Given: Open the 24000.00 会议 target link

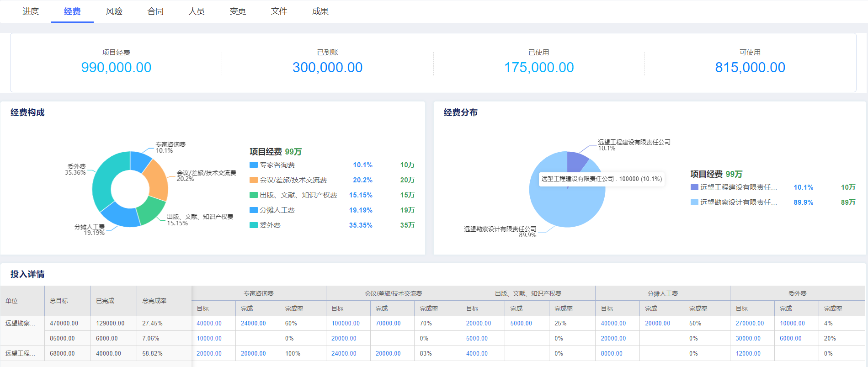Looking at the screenshot, I should pyautogui.click(x=344, y=353).
